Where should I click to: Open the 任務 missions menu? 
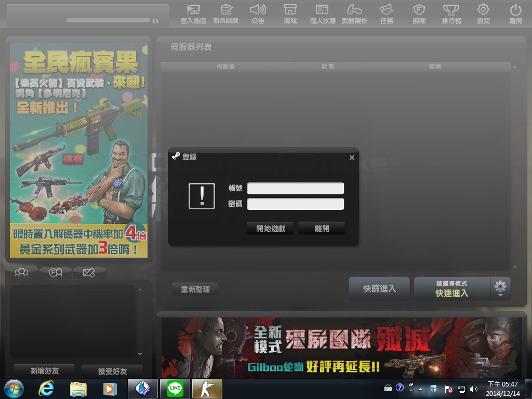[x=387, y=14]
